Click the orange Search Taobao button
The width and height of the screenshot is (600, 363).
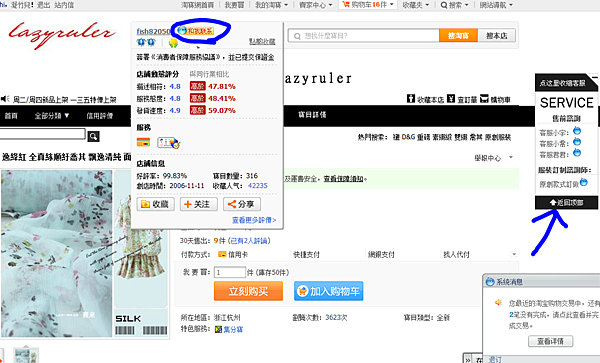pos(458,36)
